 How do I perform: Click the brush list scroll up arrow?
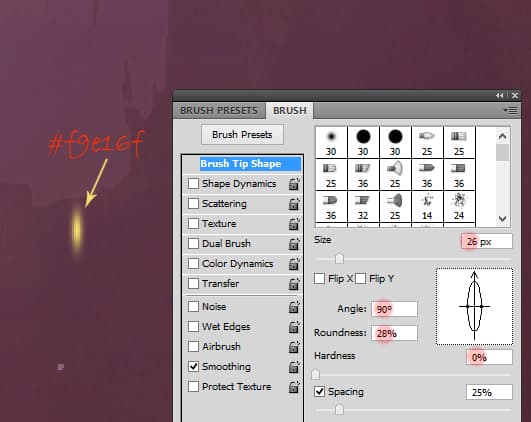[x=503, y=136]
